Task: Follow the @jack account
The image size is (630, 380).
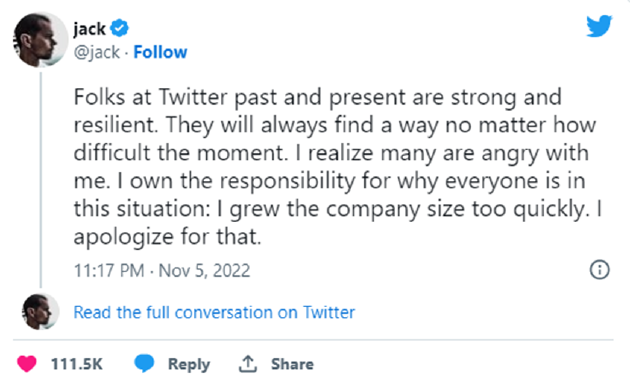Action: pos(160,52)
